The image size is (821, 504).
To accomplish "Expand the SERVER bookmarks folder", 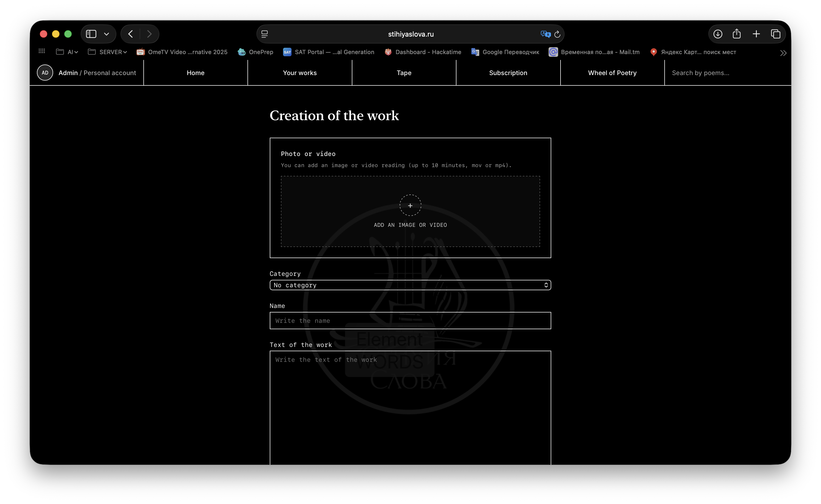I will point(107,52).
